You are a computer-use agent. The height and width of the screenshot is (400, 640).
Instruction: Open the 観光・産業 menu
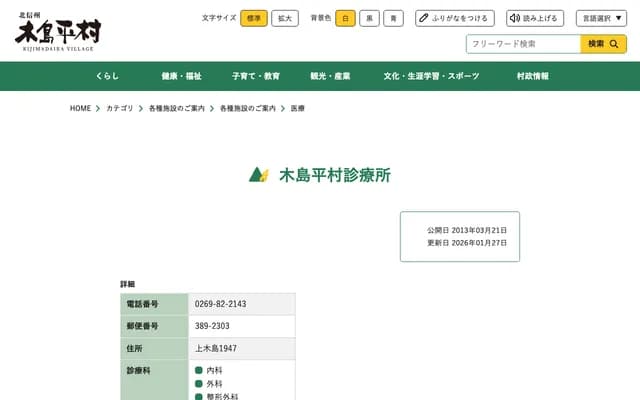click(330, 76)
